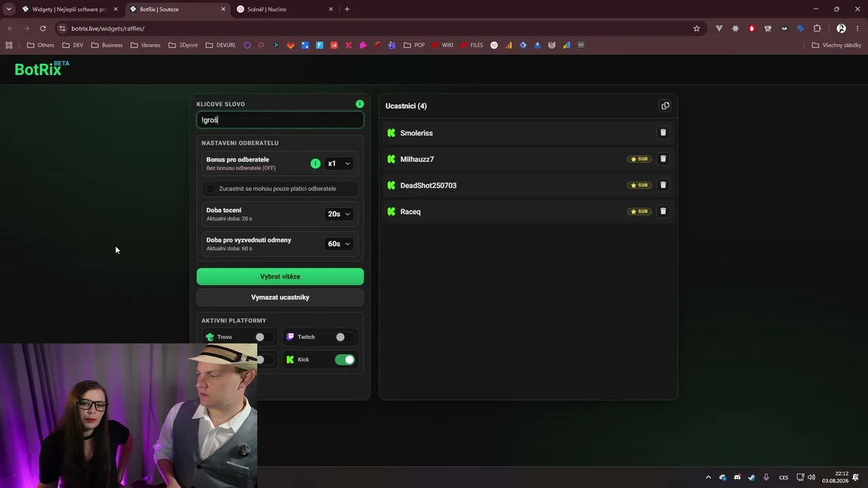Click the BotRix logo

click(41, 68)
